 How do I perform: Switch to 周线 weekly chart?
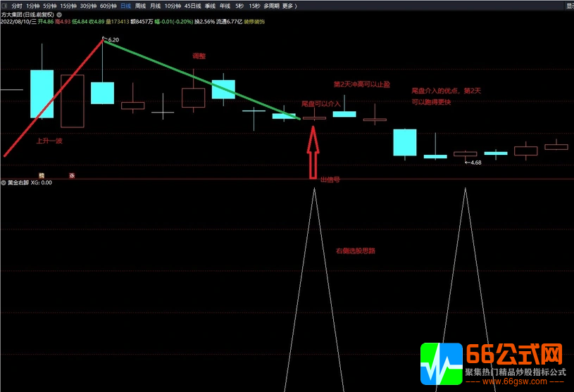[140, 6]
